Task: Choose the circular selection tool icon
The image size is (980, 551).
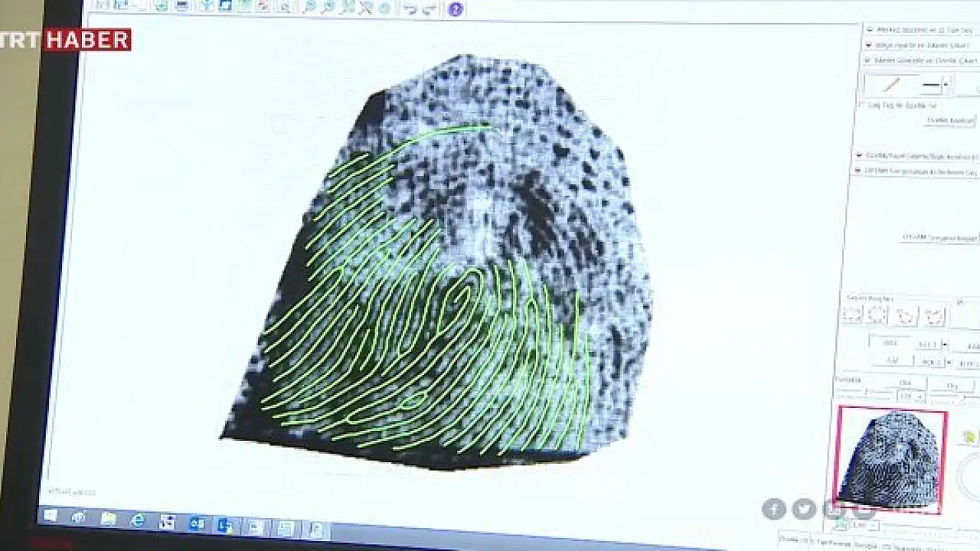Action: click(877, 315)
